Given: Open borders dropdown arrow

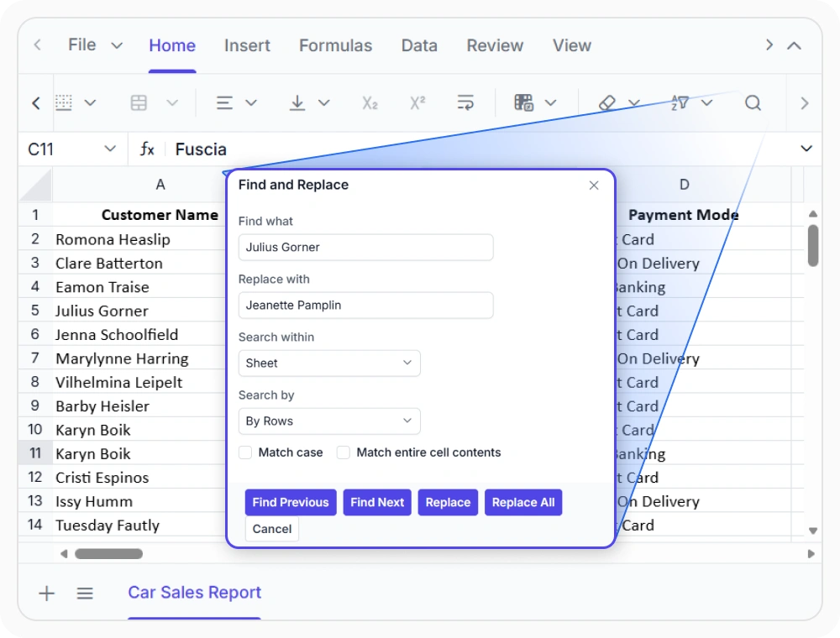Looking at the screenshot, I should pyautogui.click(x=90, y=102).
